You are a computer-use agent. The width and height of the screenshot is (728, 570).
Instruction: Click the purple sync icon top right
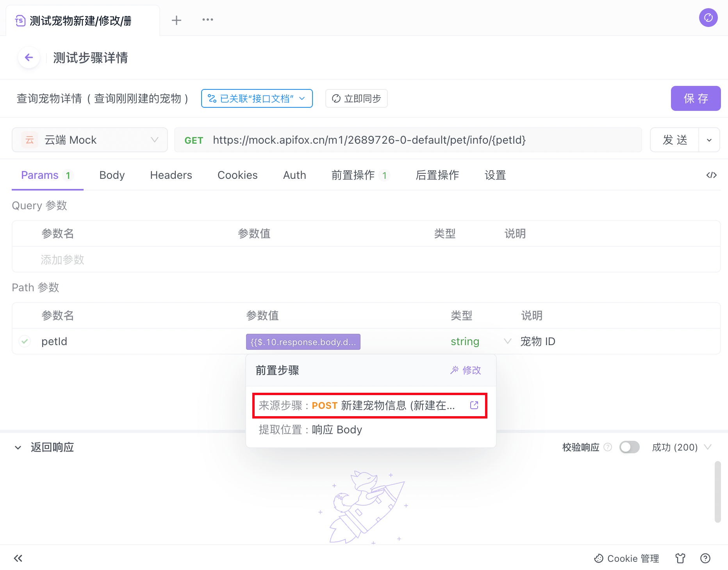click(708, 18)
